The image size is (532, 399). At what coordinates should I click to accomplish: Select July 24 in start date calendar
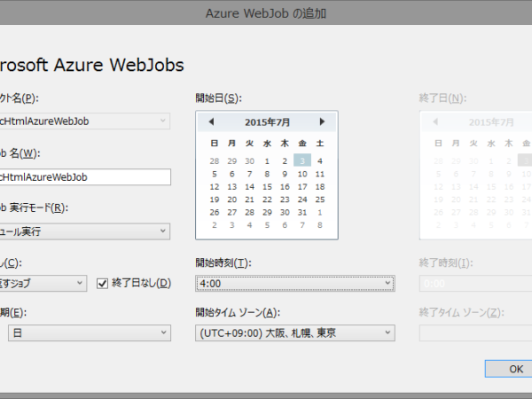(302, 199)
